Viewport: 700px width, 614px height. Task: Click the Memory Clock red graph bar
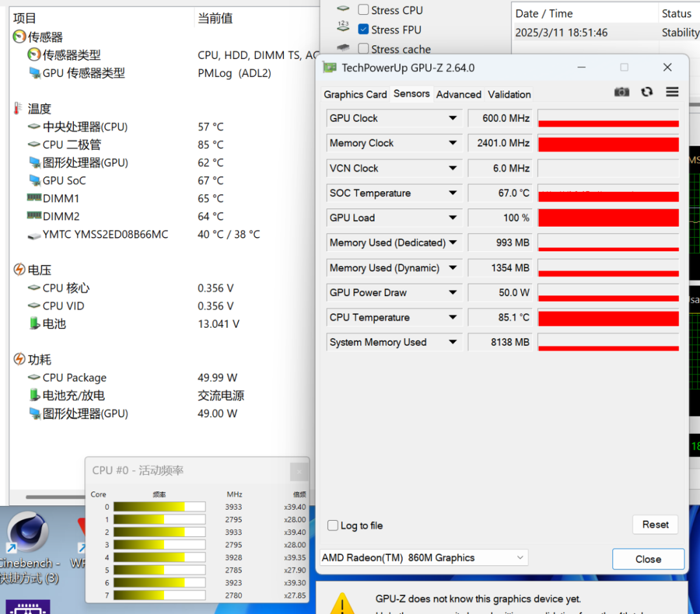point(608,143)
